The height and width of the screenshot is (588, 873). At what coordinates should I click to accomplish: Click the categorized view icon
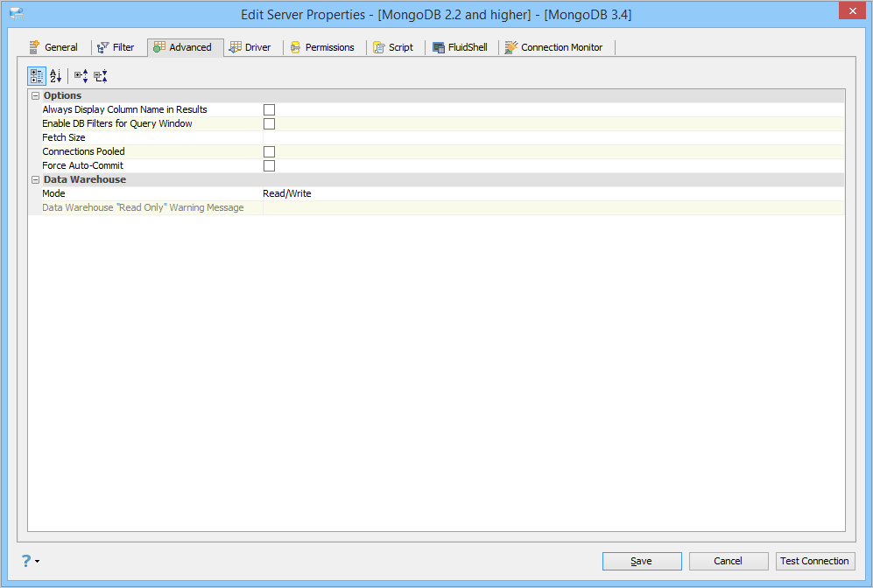[x=37, y=75]
